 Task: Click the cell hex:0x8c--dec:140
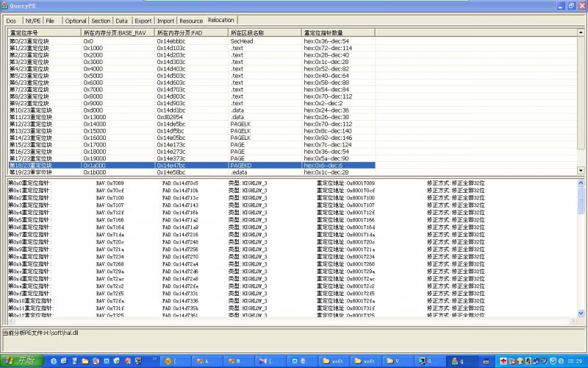click(x=328, y=131)
